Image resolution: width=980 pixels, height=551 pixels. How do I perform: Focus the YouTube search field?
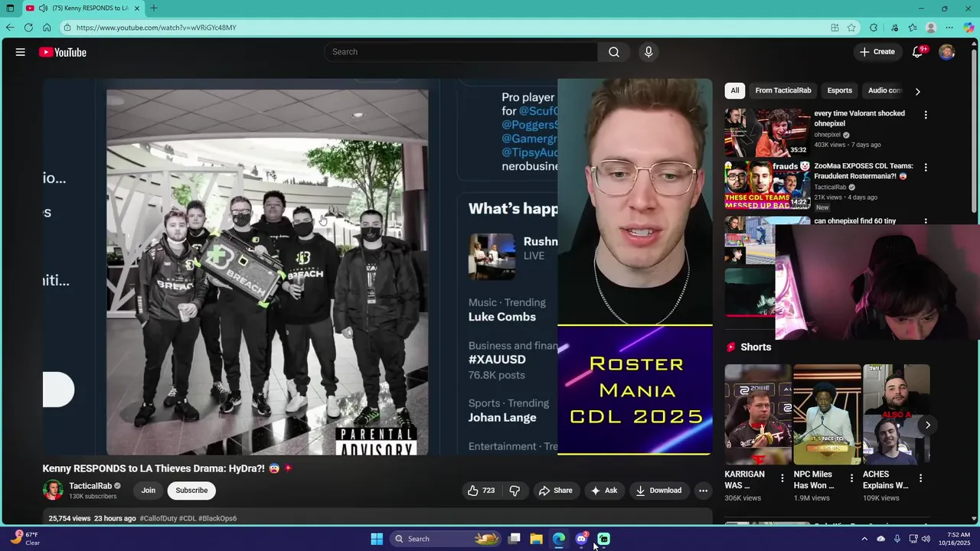pyautogui.click(x=461, y=52)
